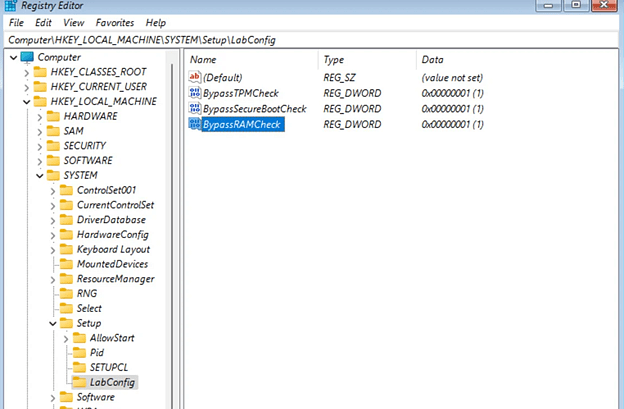Screen dimensions: 624x409
Task: Expand the SAM key
Action: click(39, 132)
